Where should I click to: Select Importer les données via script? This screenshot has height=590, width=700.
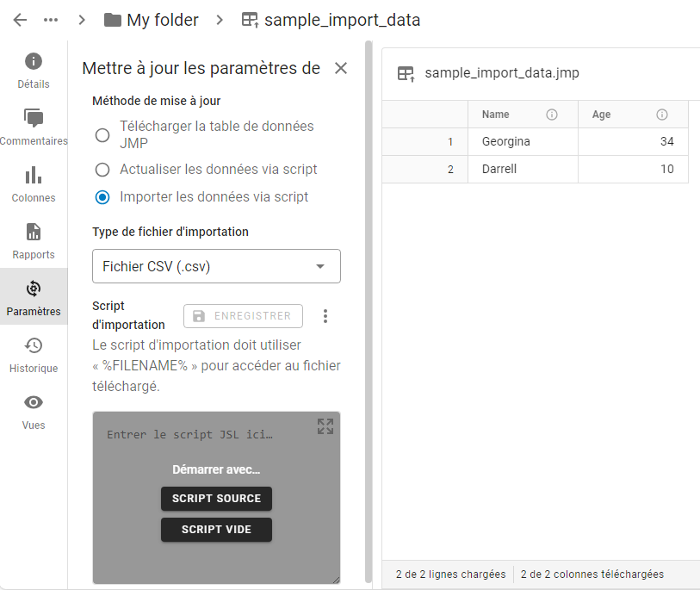click(x=102, y=197)
